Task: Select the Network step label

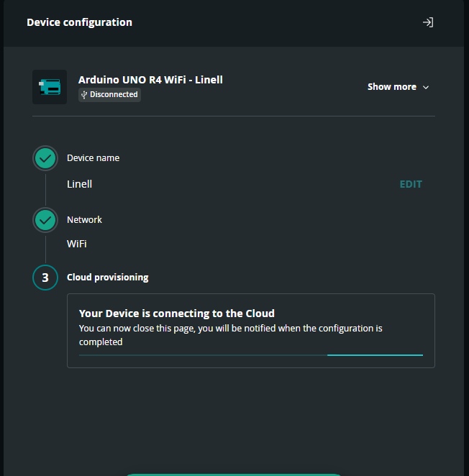Action: pos(84,220)
